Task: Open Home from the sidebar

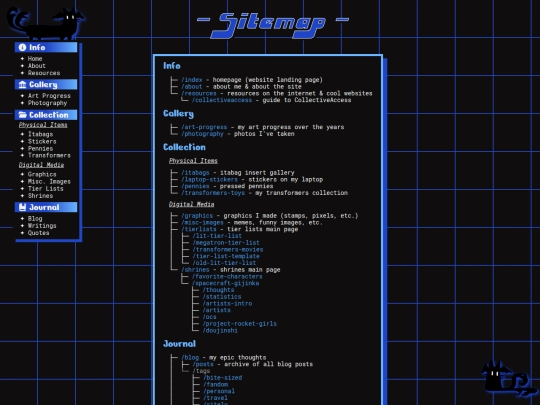Action: pyautogui.click(x=35, y=59)
